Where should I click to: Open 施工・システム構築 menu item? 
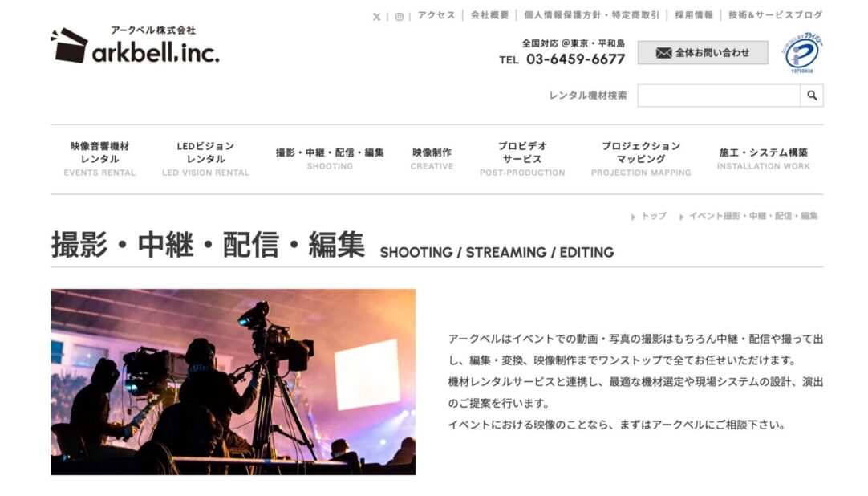(x=763, y=158)
